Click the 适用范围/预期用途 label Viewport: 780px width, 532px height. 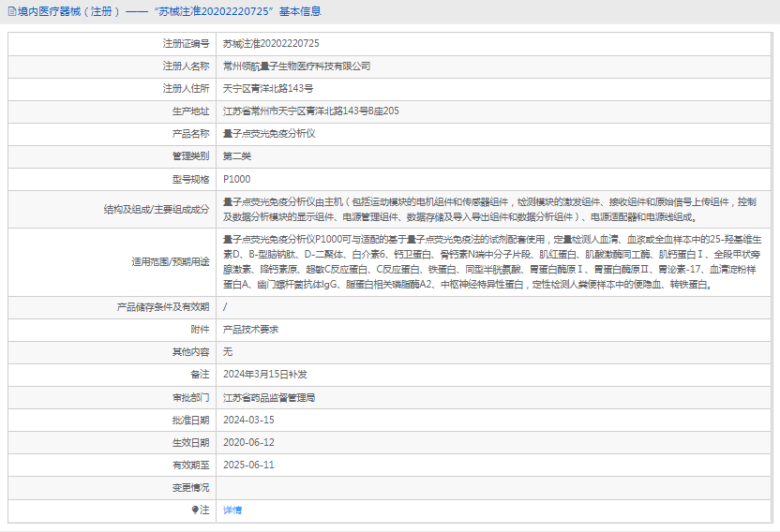170,261
